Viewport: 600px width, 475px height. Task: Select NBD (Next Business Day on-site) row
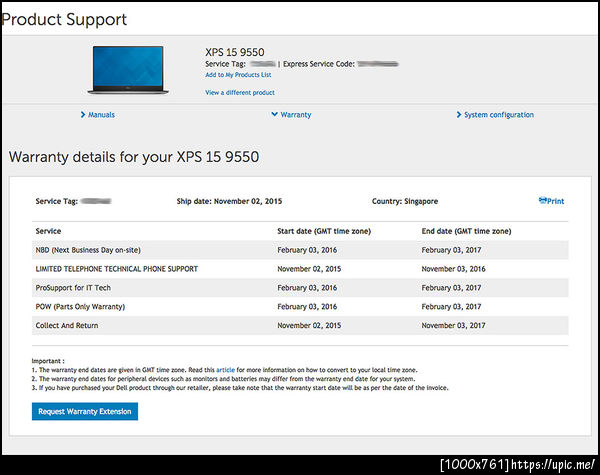pyautogui.click(x=300, y=250)
